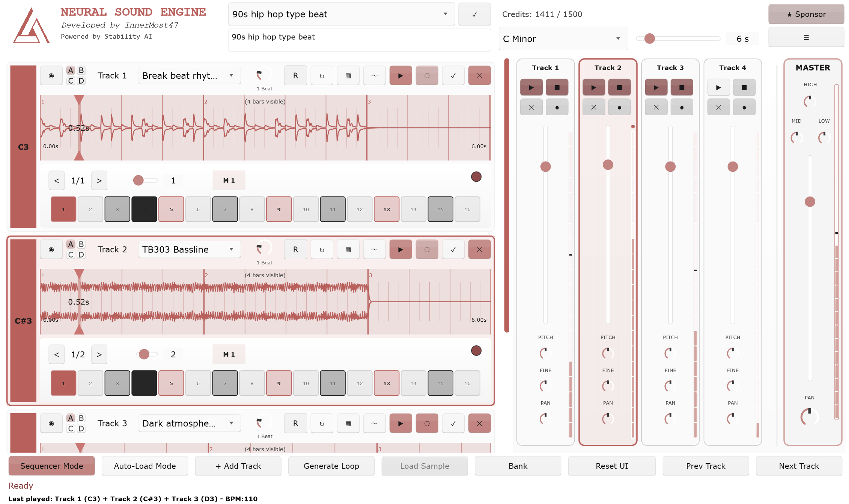Viewport: 849px width, 504px height.
Task: Click the loop arrow icon on Track 1
Action: 322,76
